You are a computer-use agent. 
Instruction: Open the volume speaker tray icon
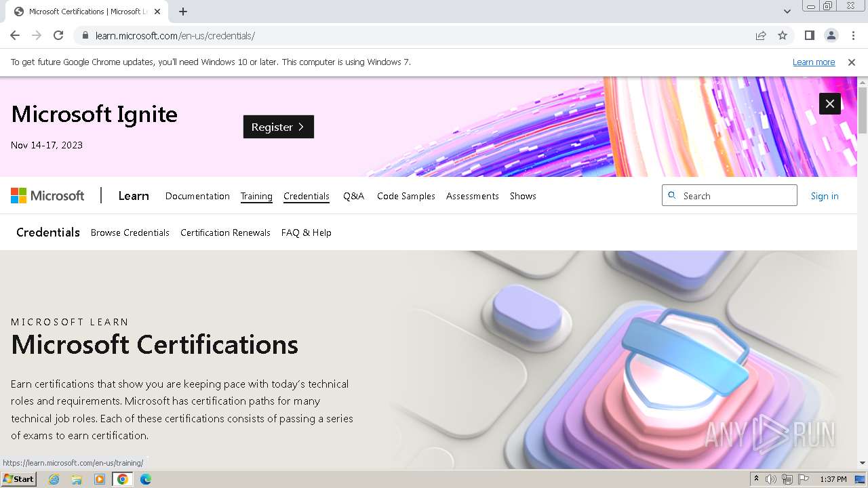(771, 479)
